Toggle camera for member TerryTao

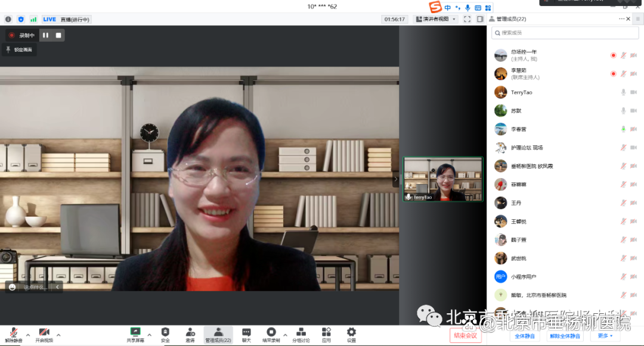(633, 92)
